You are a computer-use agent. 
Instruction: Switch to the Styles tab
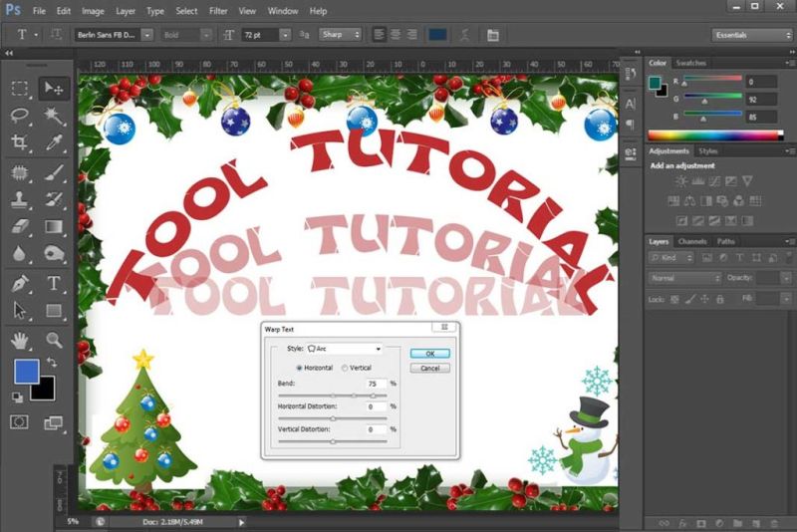point(707,150)
